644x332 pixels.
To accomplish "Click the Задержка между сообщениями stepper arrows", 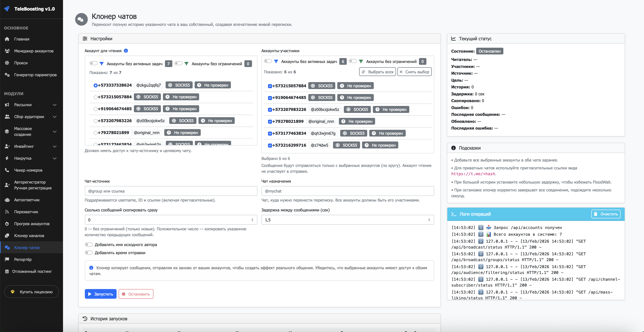I will point(429,220).
